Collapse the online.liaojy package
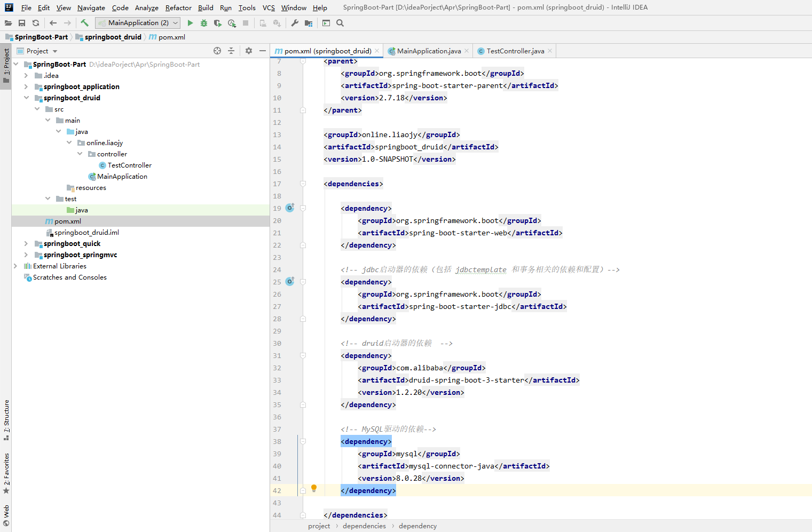This screenshot has height=532, width=812. coord(69,142)
